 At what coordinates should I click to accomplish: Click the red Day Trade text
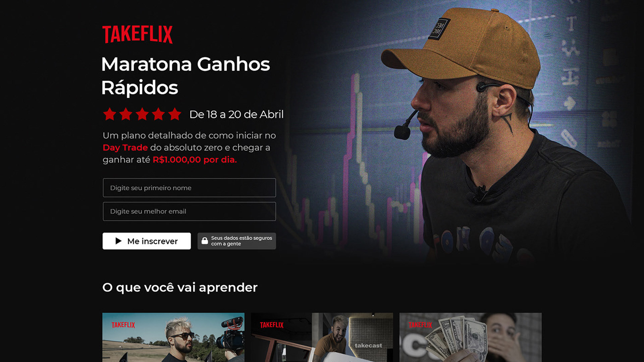pyautogui.click(x=125, y=147)
